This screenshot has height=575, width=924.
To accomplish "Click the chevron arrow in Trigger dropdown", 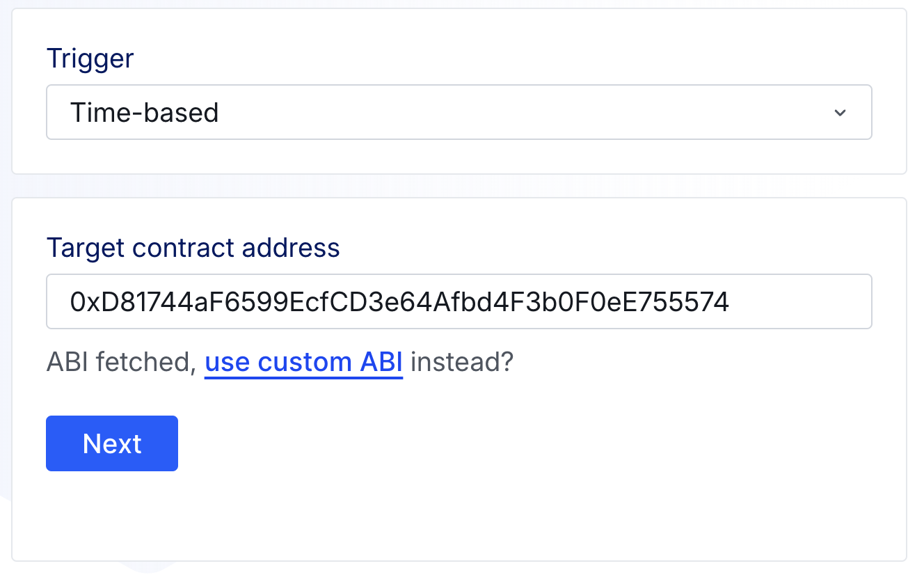I will [840, 113].
